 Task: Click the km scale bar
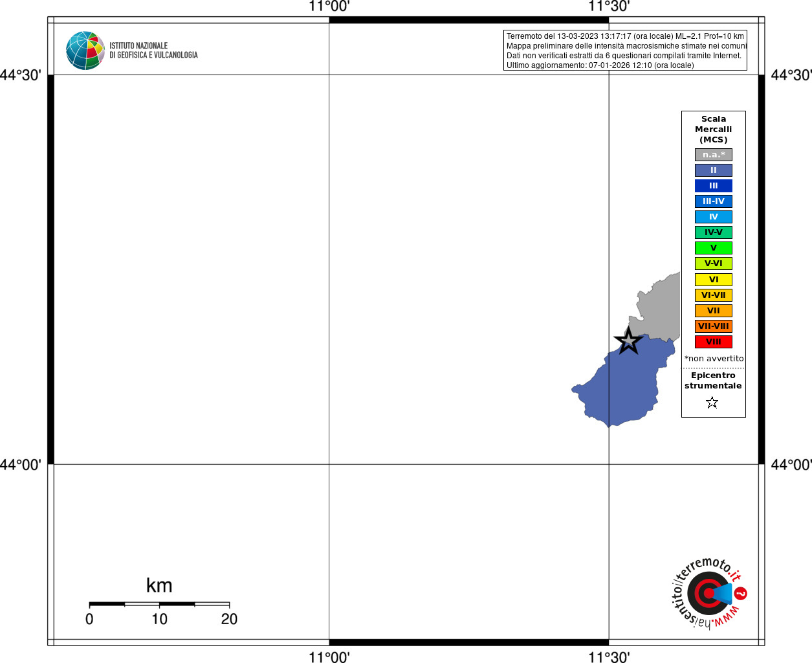tap(159, 603)
